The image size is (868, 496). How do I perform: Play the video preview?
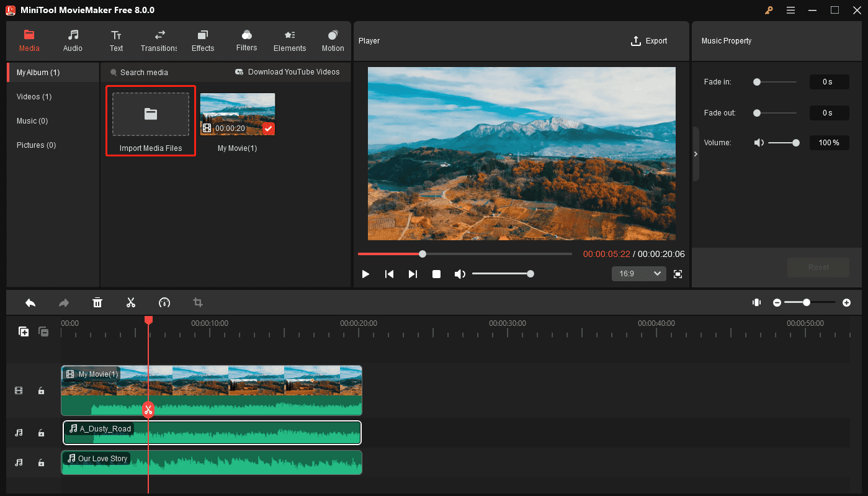[x=365, y=274]
